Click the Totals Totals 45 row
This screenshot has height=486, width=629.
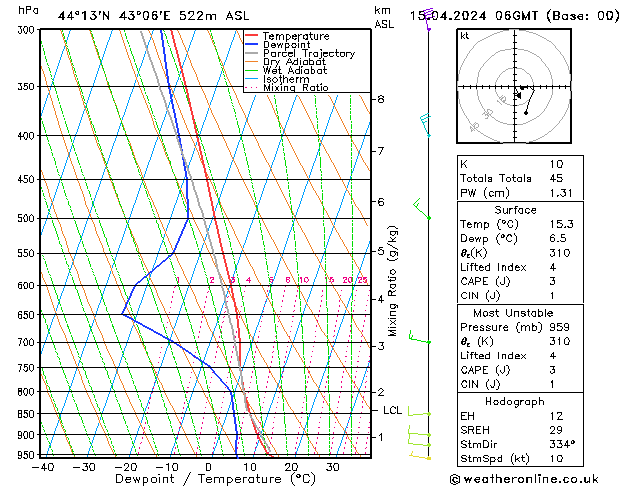tap(520, 178)
